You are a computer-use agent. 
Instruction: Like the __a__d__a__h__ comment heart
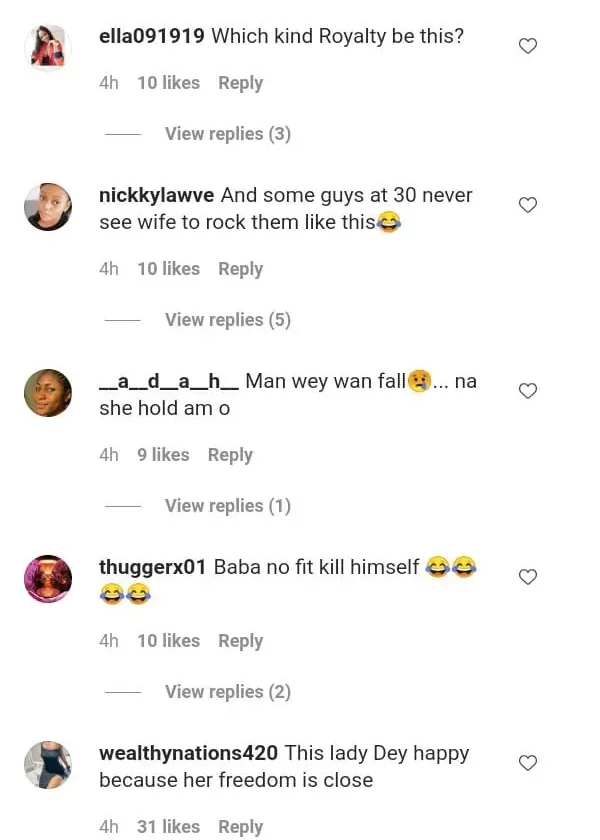point(528,391)
